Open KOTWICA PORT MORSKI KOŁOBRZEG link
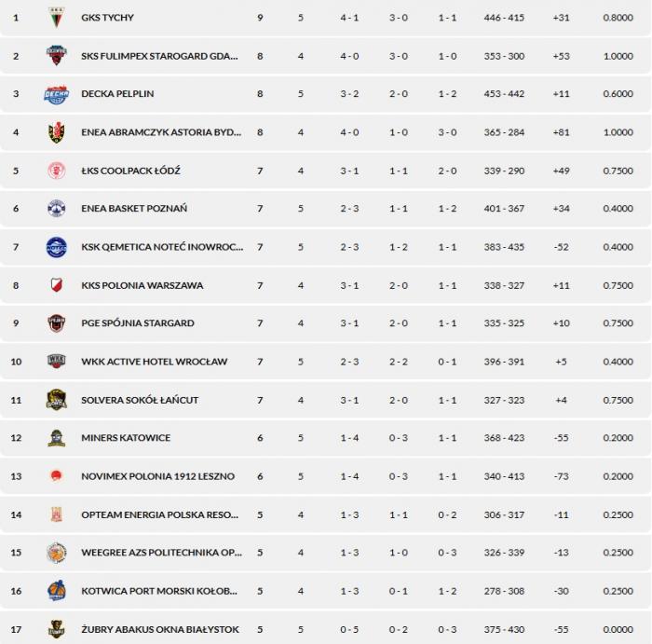 (x=159, y=591)
